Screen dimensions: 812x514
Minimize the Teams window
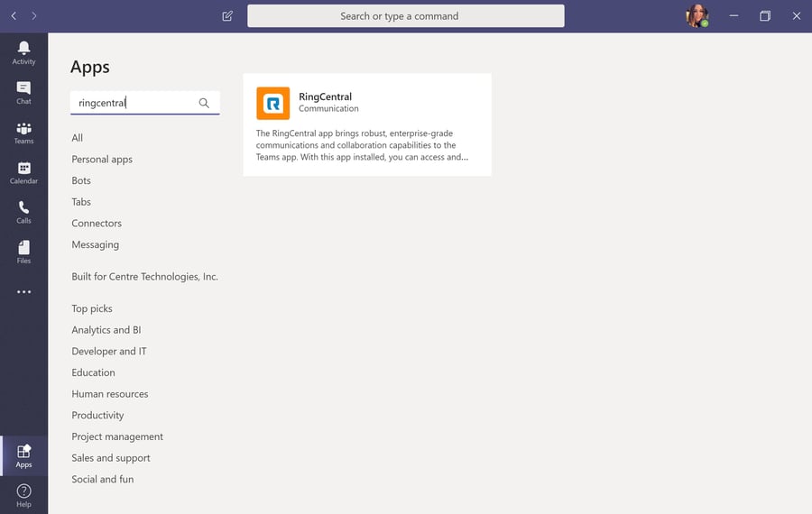[734, 16]
